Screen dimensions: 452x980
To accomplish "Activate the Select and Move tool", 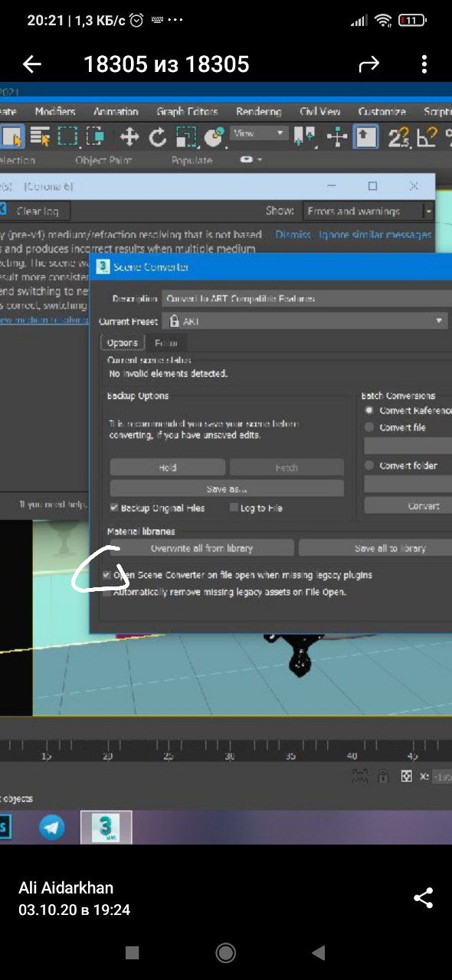I will click(129, 137).
